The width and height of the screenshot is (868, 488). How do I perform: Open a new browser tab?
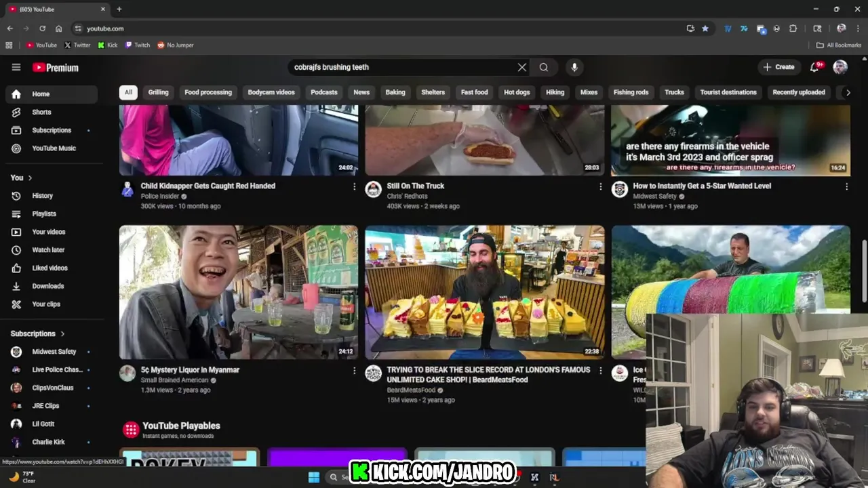[x=119, y=9]
